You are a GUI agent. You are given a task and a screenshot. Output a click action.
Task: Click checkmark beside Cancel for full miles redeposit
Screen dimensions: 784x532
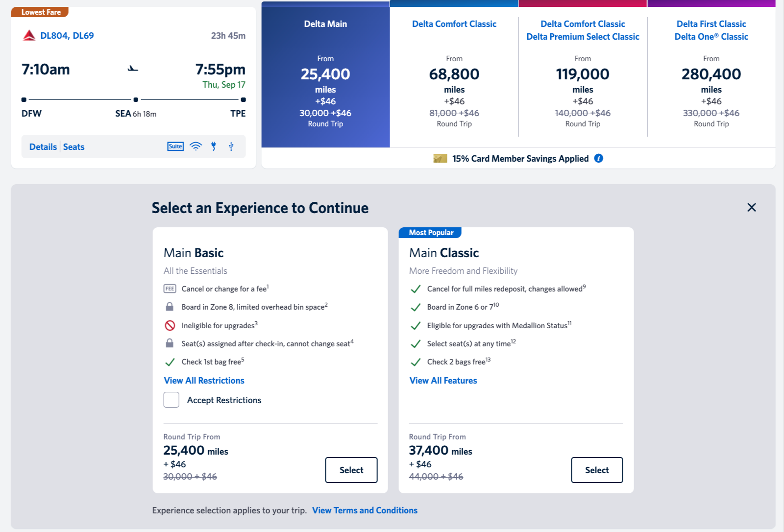tap(416, 289)
